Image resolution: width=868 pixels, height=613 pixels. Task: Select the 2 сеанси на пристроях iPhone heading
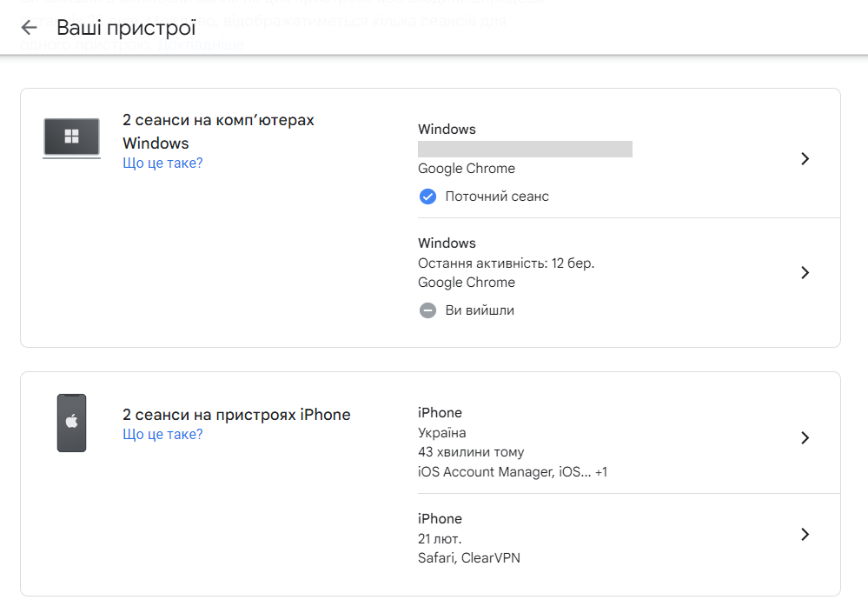click(236, 415)
